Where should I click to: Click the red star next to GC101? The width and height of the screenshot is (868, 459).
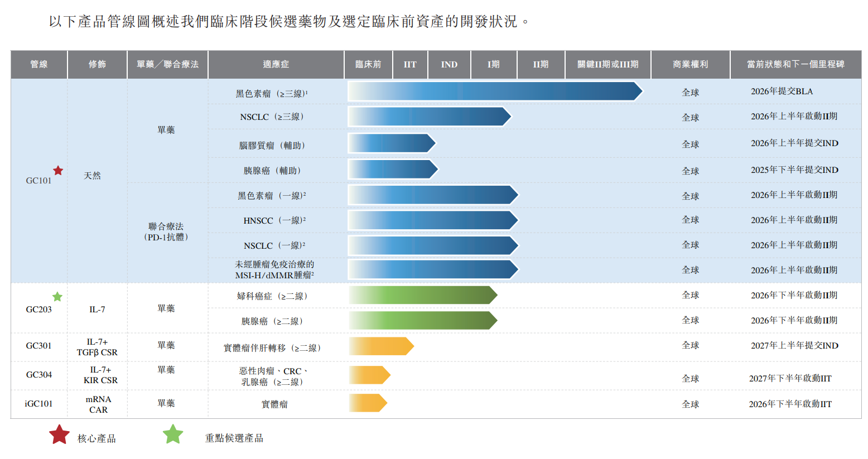[x=58, y=171]
